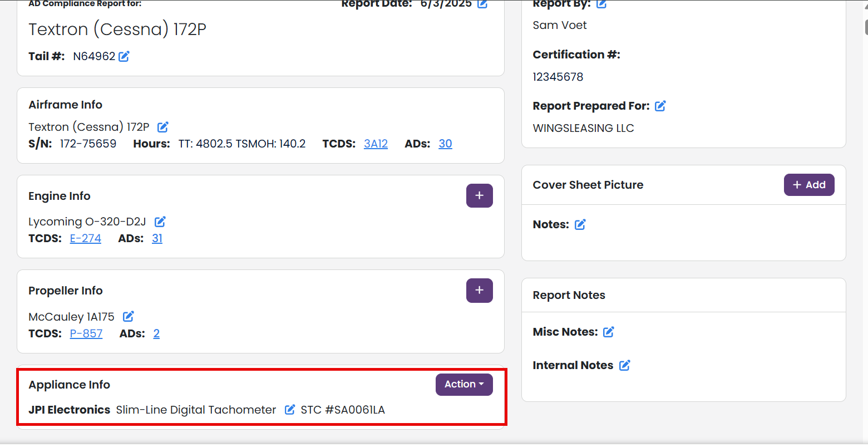Screen dimensions: 868x447
Task: Edit the Internal Notes field
Action: [625, 365]
